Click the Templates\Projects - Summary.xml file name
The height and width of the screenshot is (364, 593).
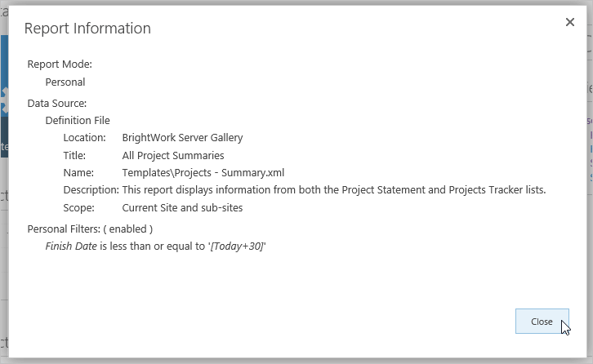[x=203, y=172]
